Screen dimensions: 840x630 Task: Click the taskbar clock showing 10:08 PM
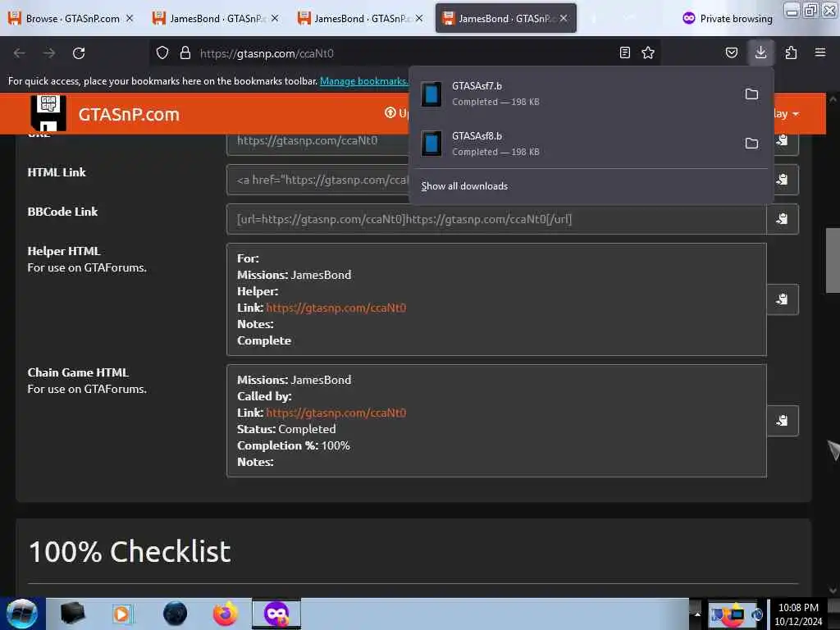pyautogui.click(x=798, y=614)
